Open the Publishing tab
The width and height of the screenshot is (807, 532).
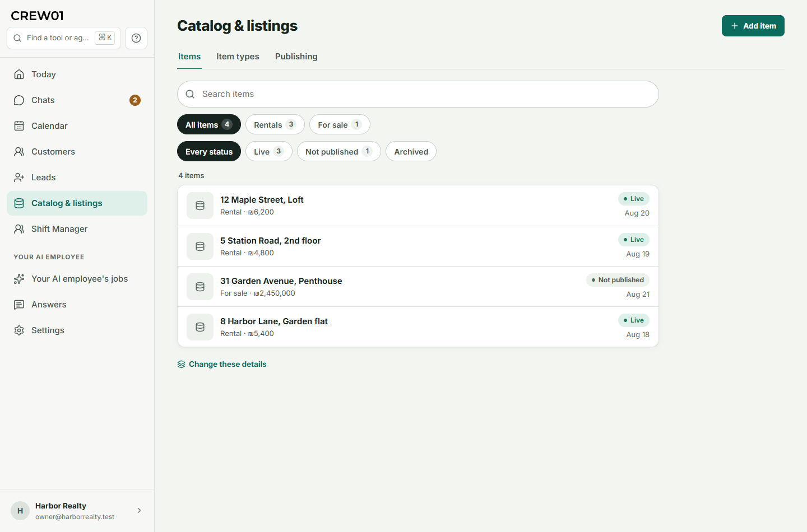[x=296, y=57]
